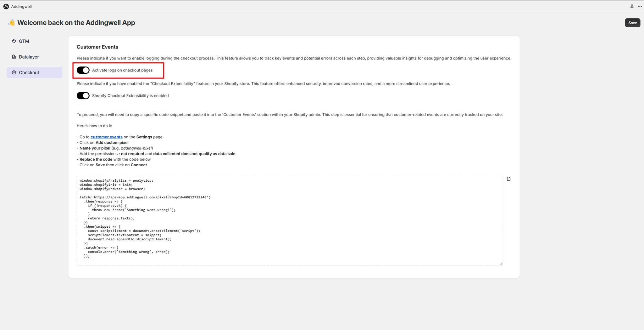Select the Checkout section

[35, 72]
